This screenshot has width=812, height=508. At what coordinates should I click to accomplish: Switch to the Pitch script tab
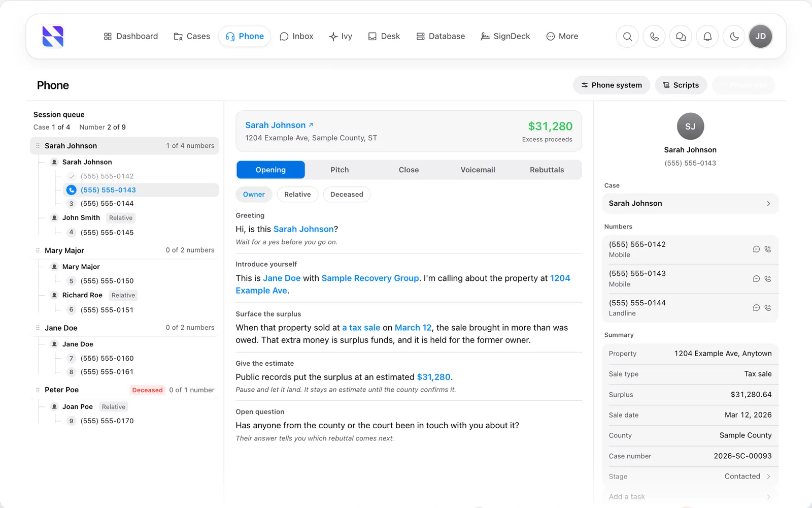[340, 170]
